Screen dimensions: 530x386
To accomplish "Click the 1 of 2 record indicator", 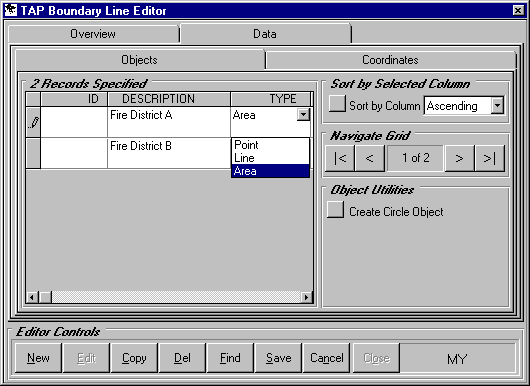I will (x=415, y=158).
